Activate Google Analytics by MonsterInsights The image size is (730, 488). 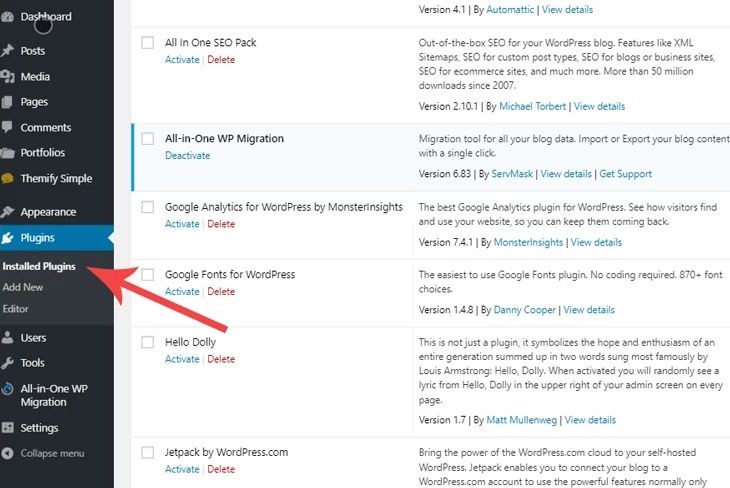182,224
